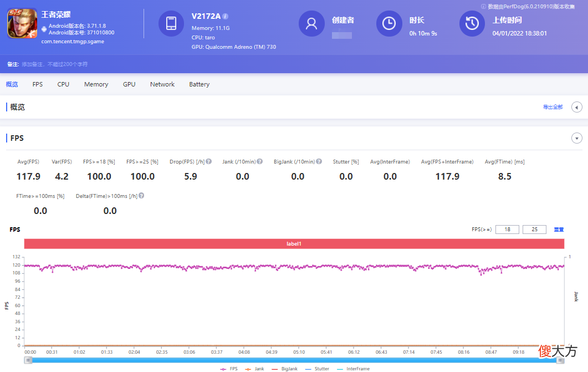
Task: Click the Drop(FPS) value 5.9
Action: pos(191,177)
